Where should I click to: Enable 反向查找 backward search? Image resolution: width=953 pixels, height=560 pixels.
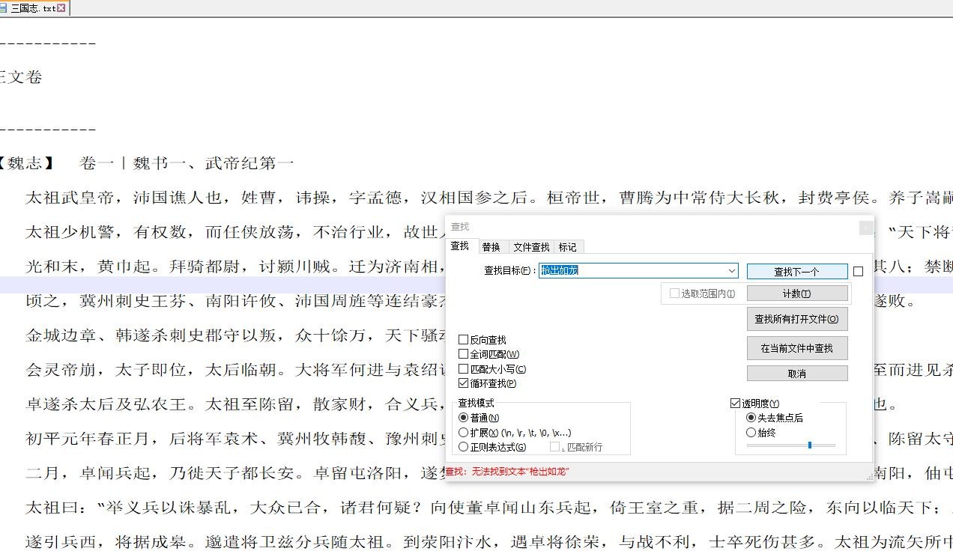tap(464, 340)
